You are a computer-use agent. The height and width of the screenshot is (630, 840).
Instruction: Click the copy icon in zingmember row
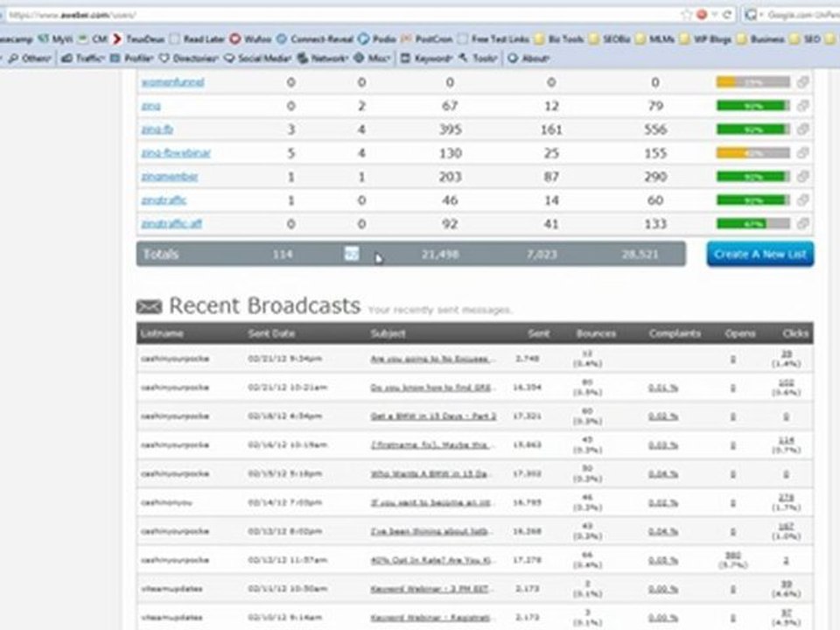[802, 176]
